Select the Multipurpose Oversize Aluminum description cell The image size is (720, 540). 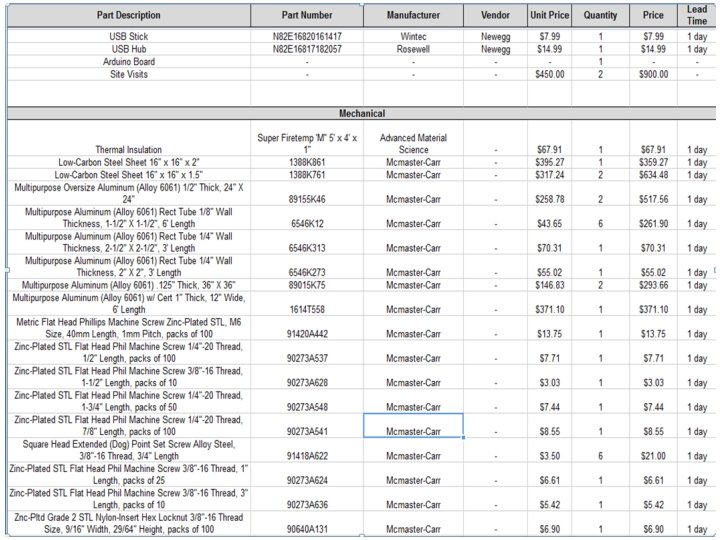[x=129, y=193]
